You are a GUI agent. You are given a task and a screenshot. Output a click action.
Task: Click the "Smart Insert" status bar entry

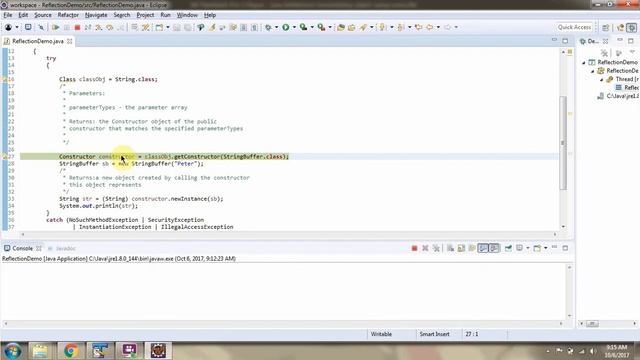click(434, 334)
